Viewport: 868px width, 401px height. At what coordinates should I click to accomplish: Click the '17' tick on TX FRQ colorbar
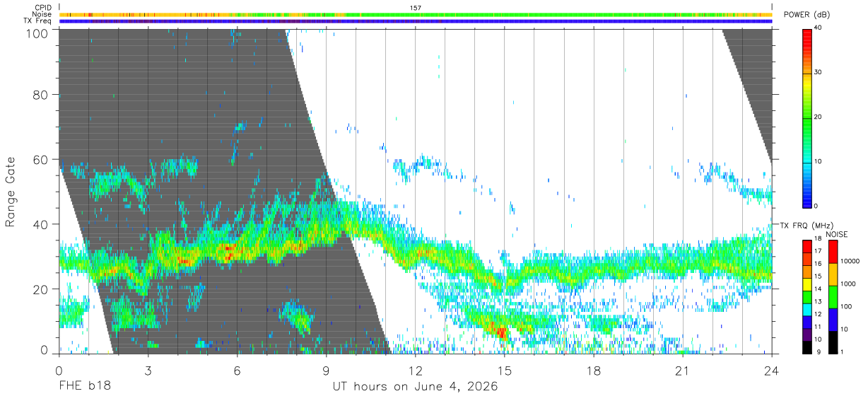click(817, 251)
